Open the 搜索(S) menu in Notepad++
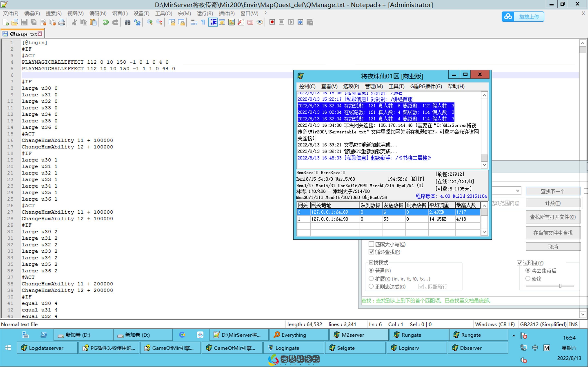This screenshot has height=367, width=588. (x=53, y=13)
